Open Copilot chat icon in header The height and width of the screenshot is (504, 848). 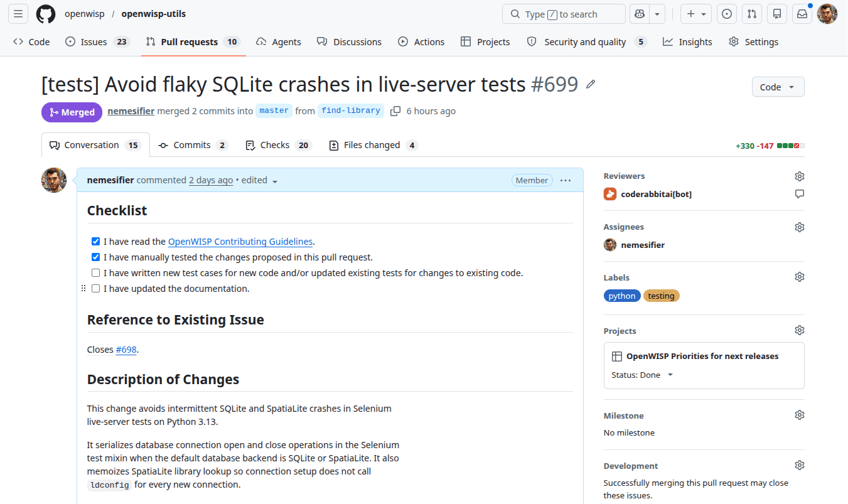tap(640, 14)
